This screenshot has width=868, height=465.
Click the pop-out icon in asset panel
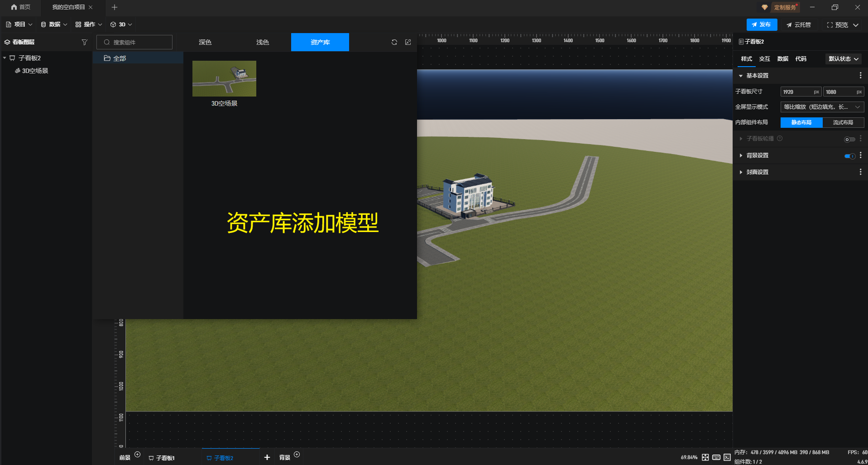click(408, 42)
